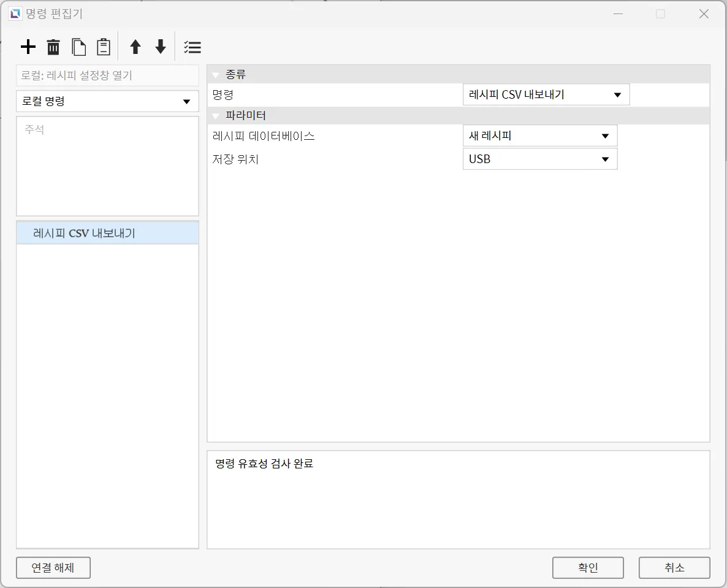This screenshot has width=727, height=588.
Task: Open the 명령 type dropdown
Action: [546, 95]
